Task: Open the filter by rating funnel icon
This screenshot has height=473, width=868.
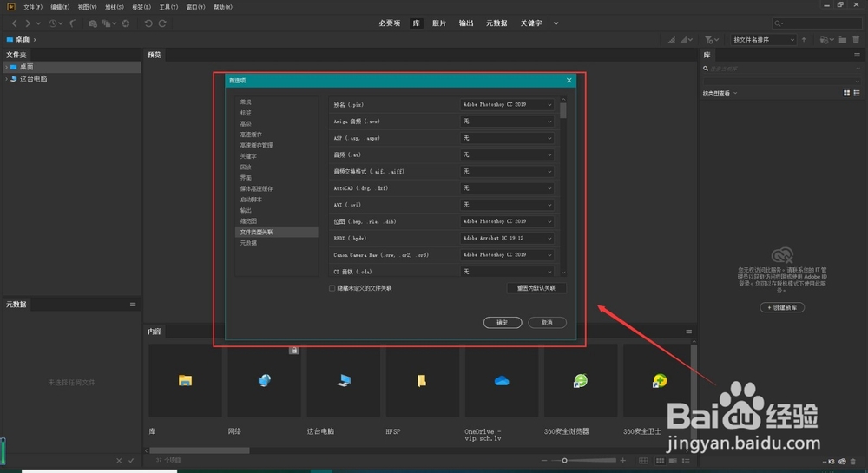Action: point(711,40)
